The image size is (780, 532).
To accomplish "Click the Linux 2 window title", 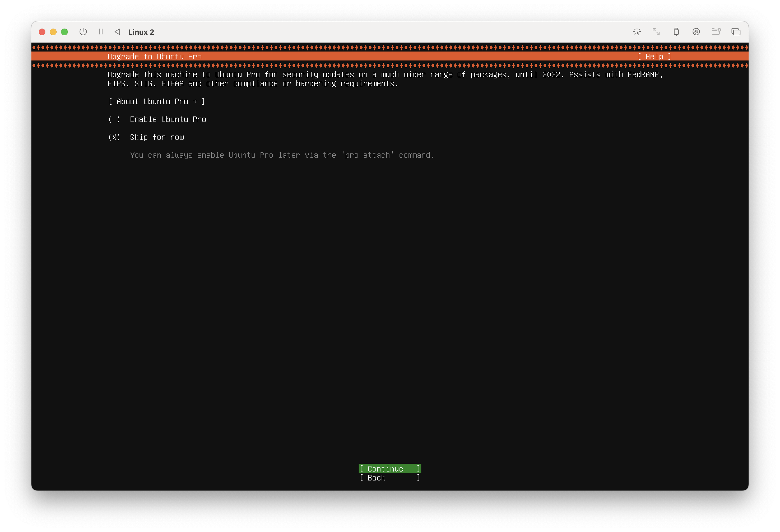I will (141, 32).
